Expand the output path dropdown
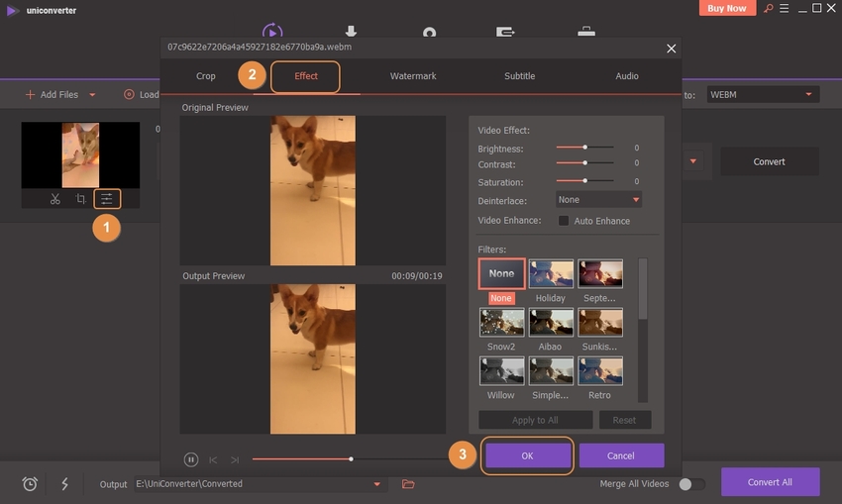842x504 pixels. [x=376, y=484]
